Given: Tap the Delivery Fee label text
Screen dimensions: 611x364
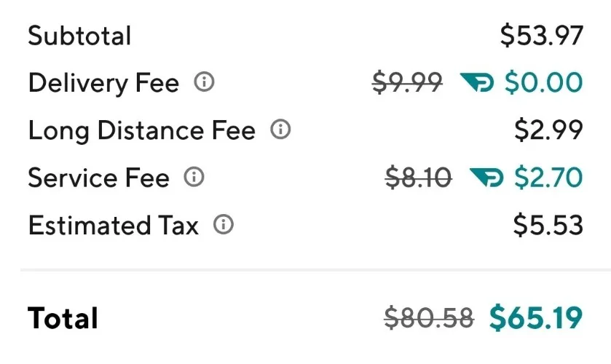Looking at the screenshot, I should coord(103,84).
